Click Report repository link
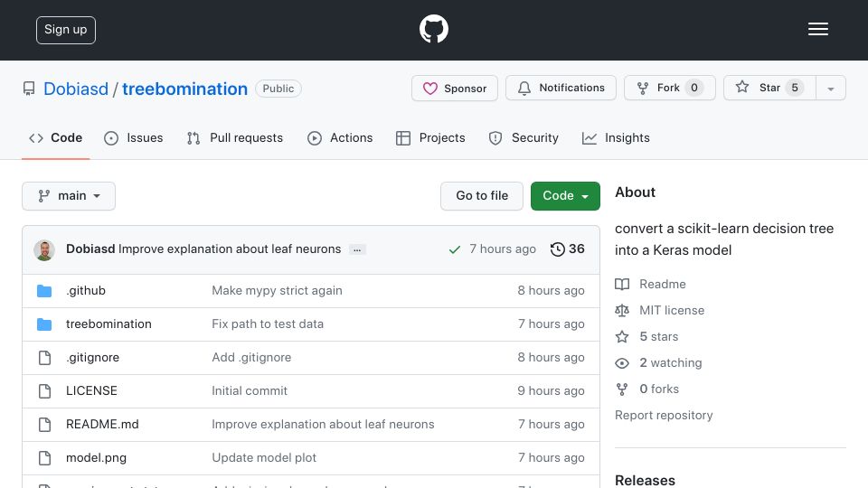 click(x=664, y=416)
